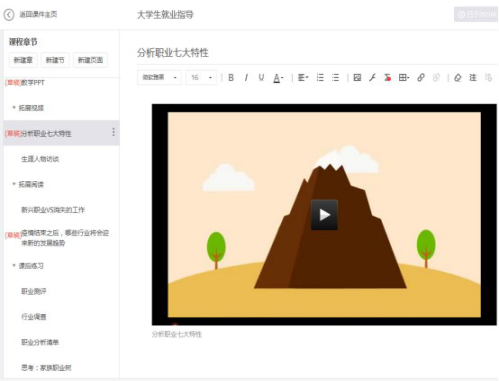Image resolution: width=499 pixels, height=381 pixels.
Task: Click the insert link icon
Action: point(421,78)
